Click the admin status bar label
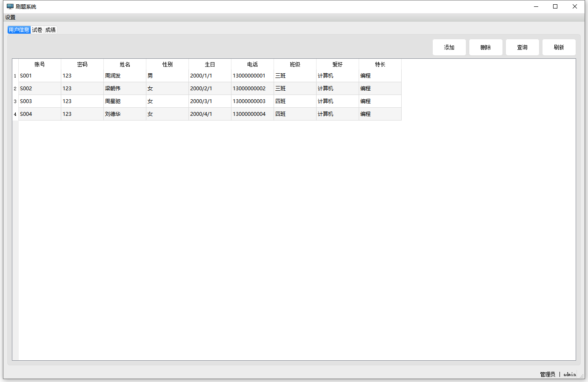588x382 pixels. [x=570, y=374]
